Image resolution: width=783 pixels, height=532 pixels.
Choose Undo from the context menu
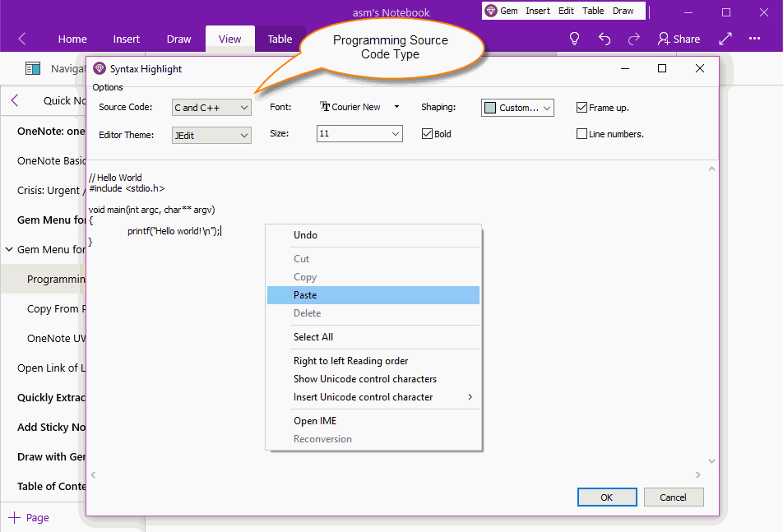[x=373, y=235]
